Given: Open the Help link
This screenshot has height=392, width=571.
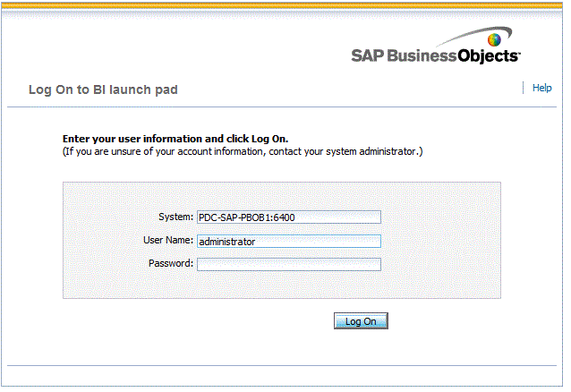Looking at the screenshot, I should click(541, 89).
